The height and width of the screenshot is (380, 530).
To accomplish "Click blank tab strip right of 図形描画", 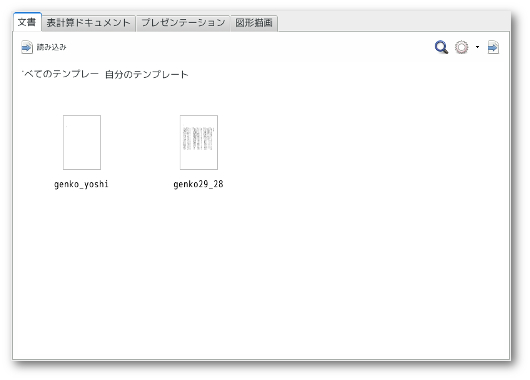I will coord(392,23).
